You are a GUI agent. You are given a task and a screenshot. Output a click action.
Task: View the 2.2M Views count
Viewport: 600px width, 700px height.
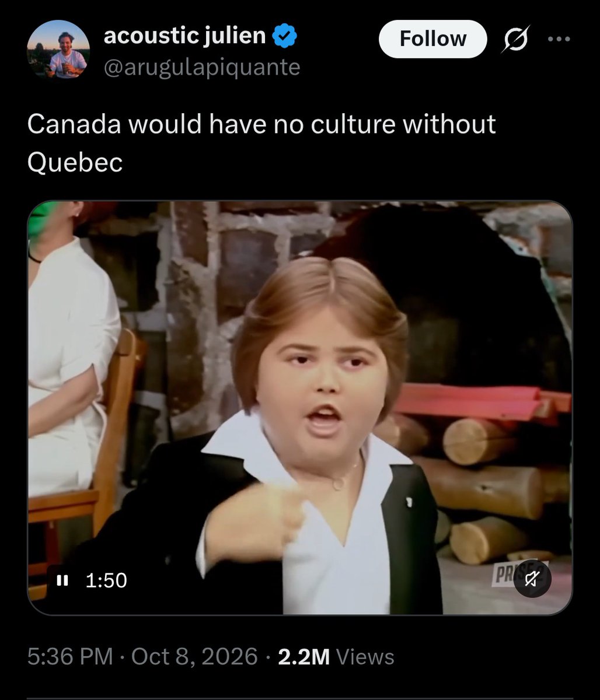click(x=336, y=657)
